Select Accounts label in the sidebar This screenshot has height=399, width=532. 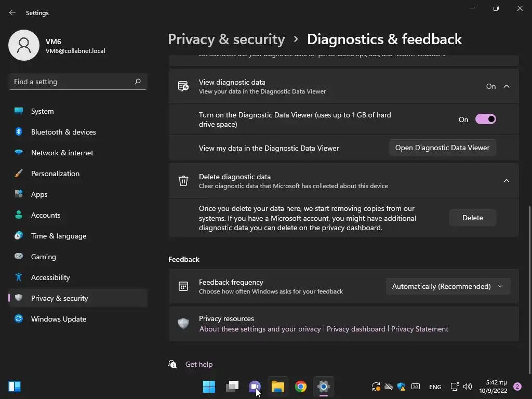[46, 215]
